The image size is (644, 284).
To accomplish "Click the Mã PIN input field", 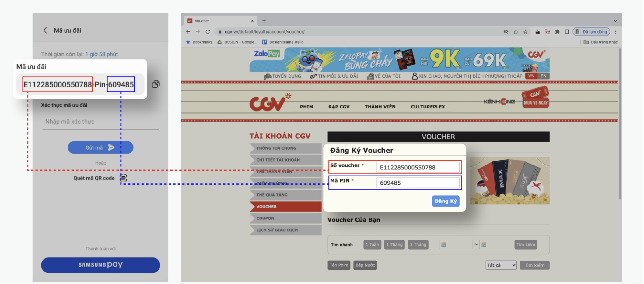I will 418,183.
